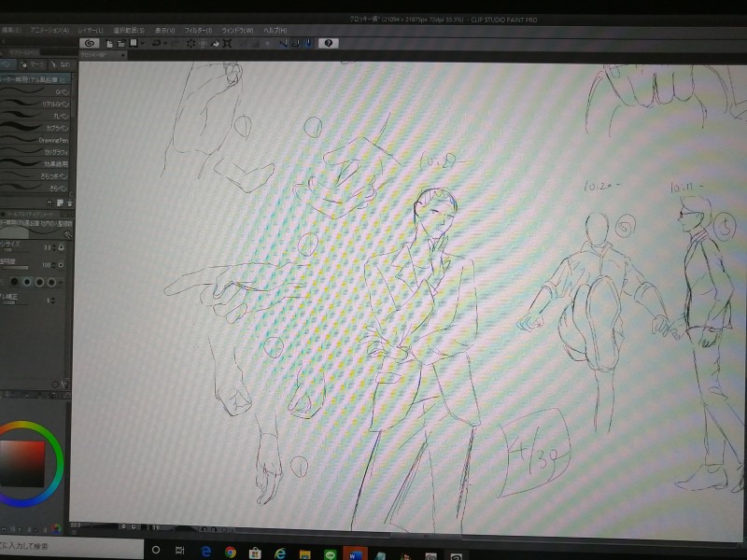Open the フィルター(I) menu
747x560 pixels.
tap(198, 30)
